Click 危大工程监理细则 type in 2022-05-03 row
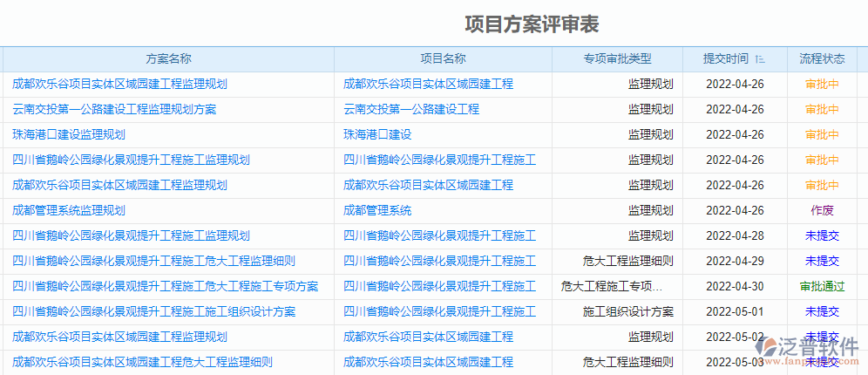 click(x=628, y=362)
